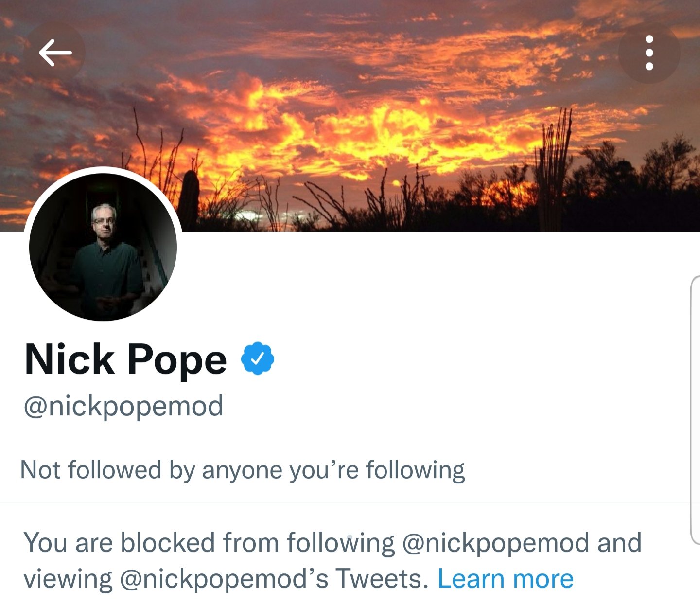
Task: Click the bright setting sun in banner
Action: coord(396,183)
